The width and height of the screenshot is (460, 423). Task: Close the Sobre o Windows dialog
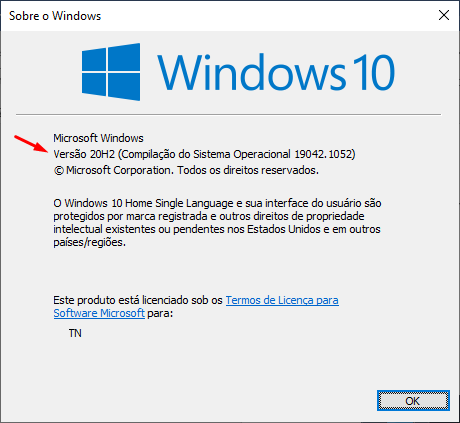pyautogui.click(x=444, y=15)
